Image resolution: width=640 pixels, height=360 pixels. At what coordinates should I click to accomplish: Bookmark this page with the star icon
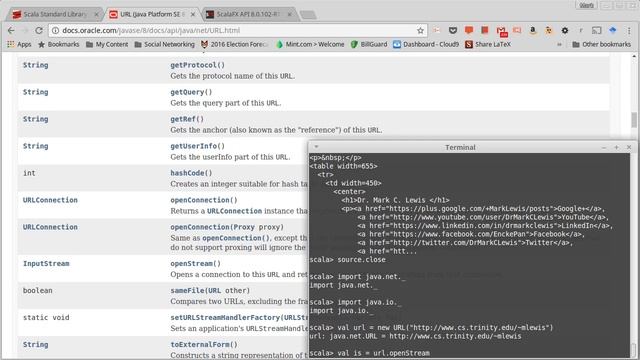pos(420,30)
